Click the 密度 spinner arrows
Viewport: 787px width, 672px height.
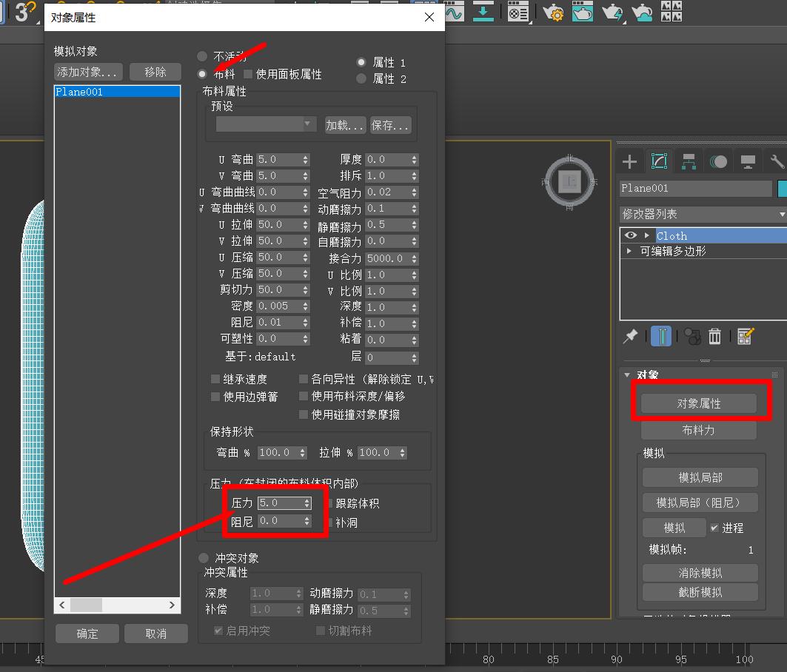pos(305,306)
